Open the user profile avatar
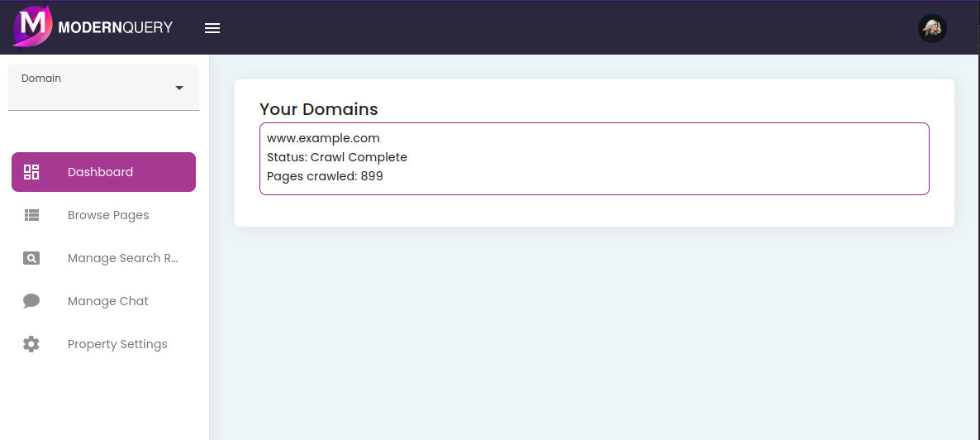The width and height of the screenshot is (980, 440). pyautogui.click(x=932, y=28)
